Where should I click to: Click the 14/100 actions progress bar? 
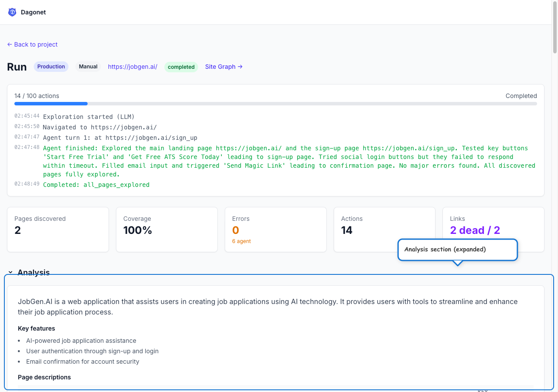[276, 103]
